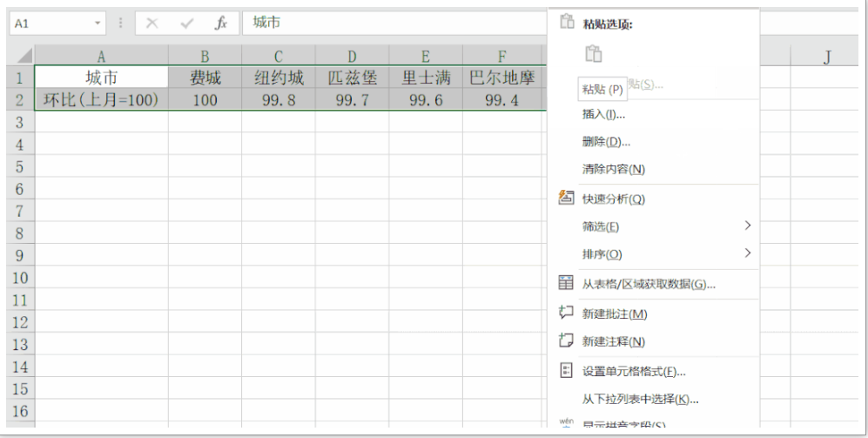The height and width of the screenshot is (438, 868).
Task: Click the table icon beside 从表格/区域获取数据
Action: click(x=566, y=283)
